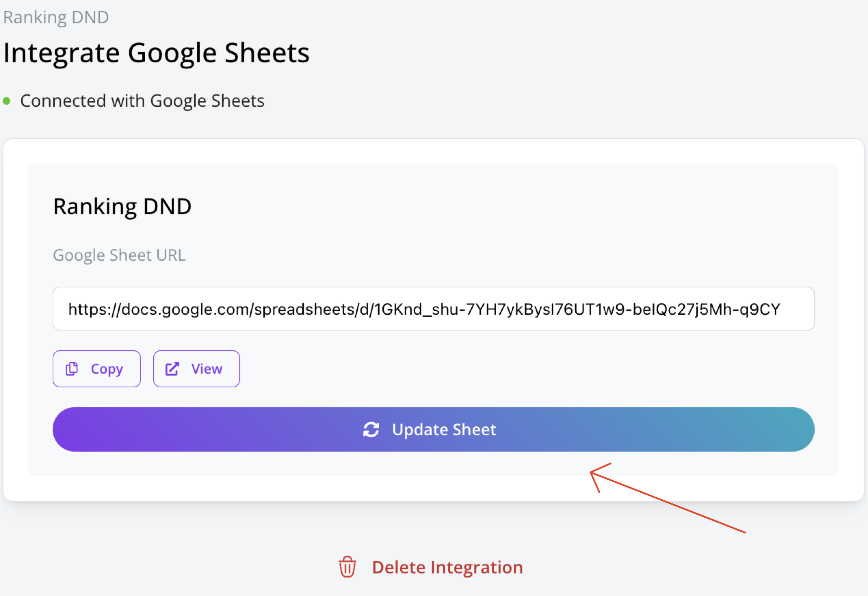Open the sheet with View button

[196, 369]
